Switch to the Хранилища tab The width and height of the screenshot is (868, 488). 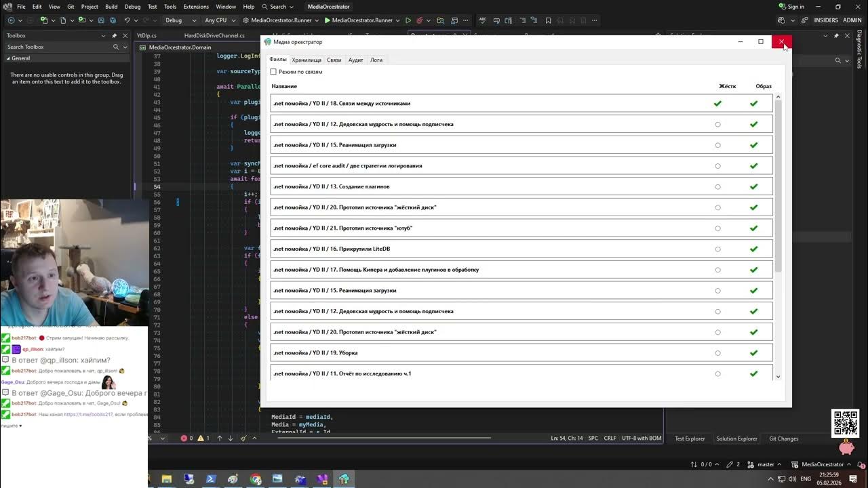pyautogui.click(x=307, y=60)
